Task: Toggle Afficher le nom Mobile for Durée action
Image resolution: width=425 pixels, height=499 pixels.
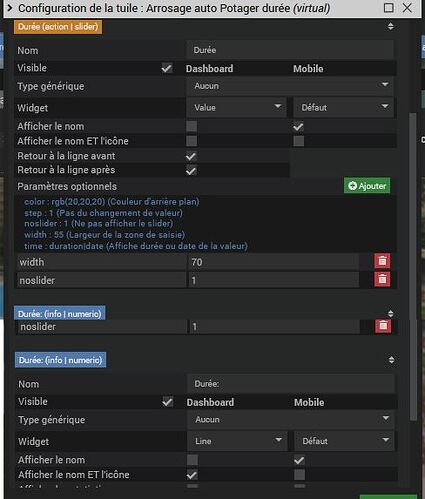Action: coord(298,126)
